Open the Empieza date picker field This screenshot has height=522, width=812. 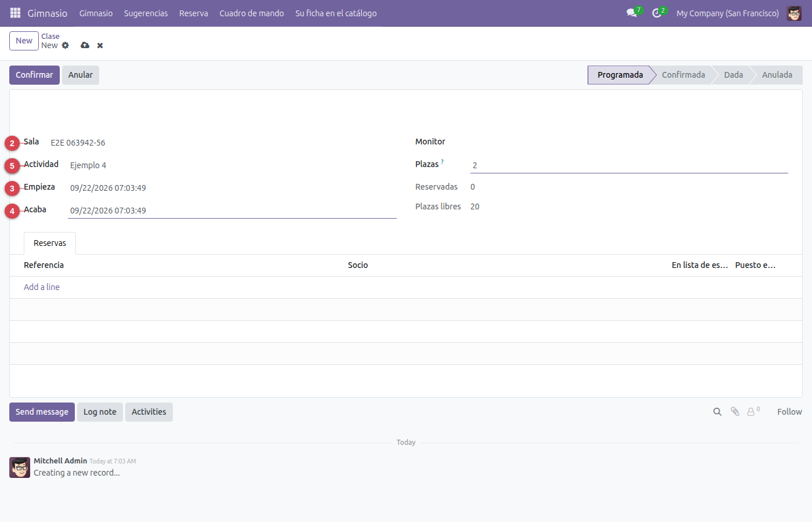232,188
